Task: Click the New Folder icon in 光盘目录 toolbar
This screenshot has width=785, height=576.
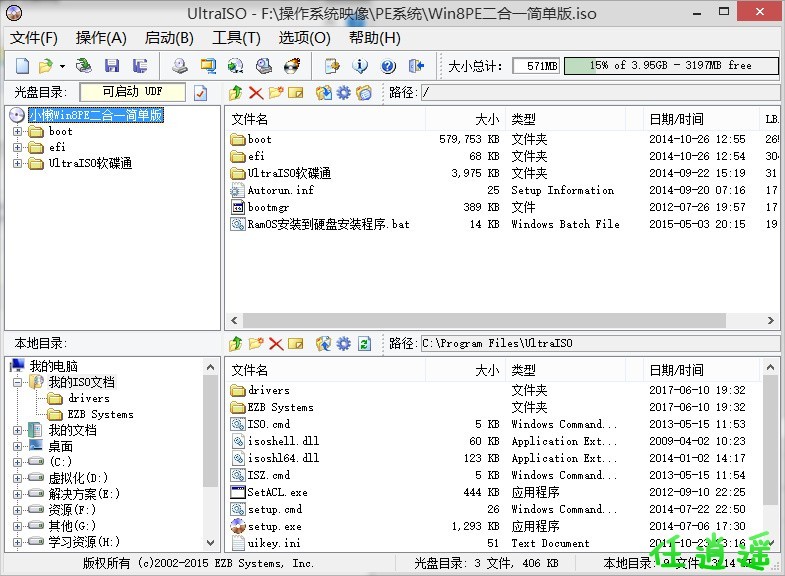Action: pyautogui.click(x=276, y=93)
